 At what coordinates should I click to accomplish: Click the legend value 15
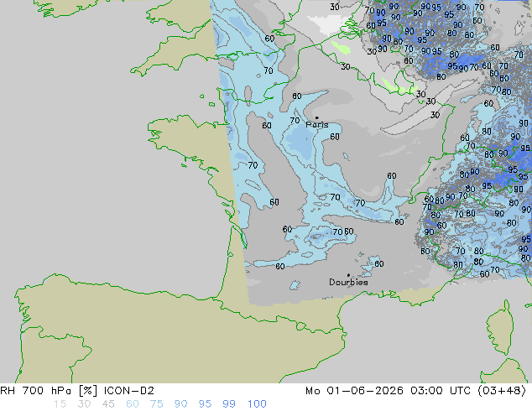pyautogui.click(x=60, y=404)
